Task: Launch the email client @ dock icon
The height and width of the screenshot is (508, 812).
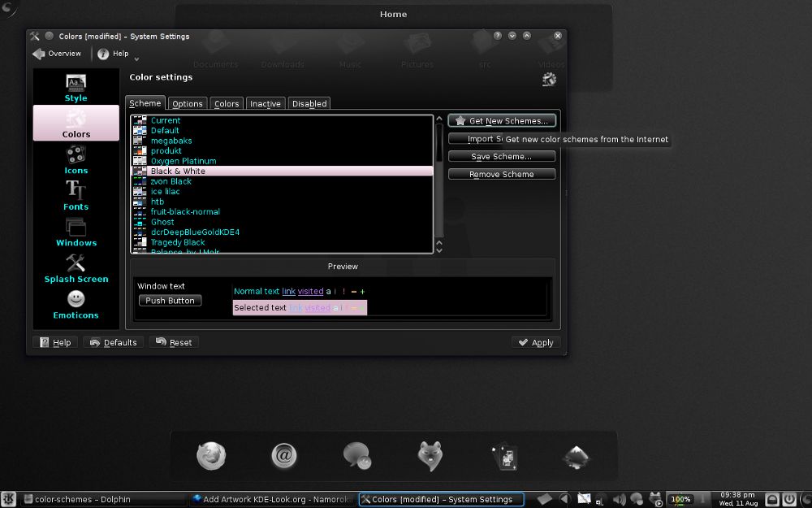Action: [x=283, y=456]
